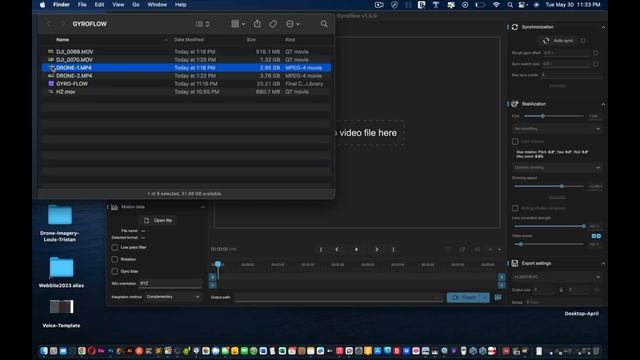Click the Trash icon in the Dock
Image resolution: width=640 pixels, height=360 pixels.
click(x=596, y=351)
